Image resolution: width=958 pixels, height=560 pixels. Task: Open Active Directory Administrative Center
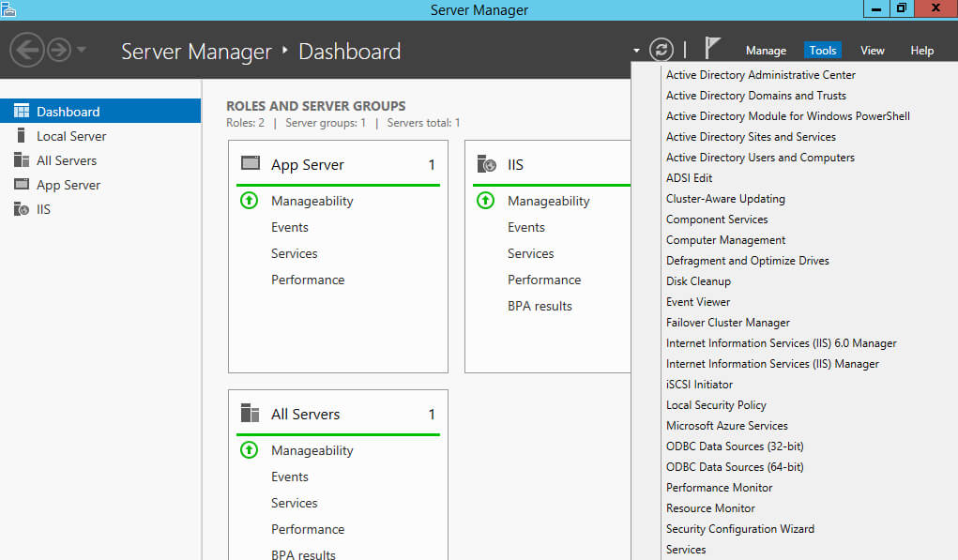point(760,74)
